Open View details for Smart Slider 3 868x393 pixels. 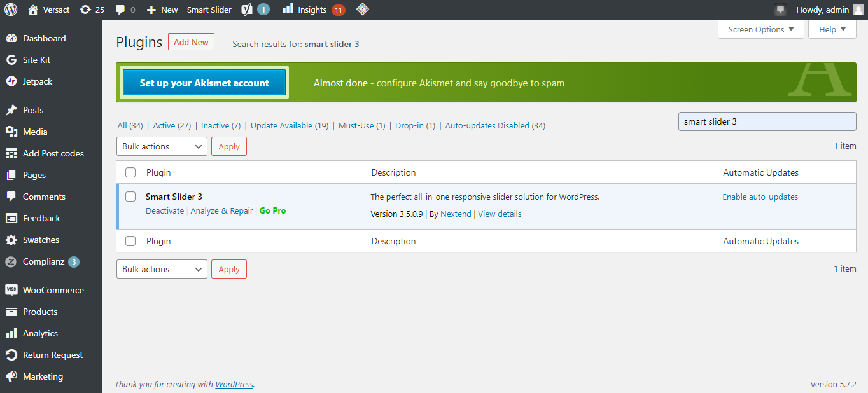[500, 214]
